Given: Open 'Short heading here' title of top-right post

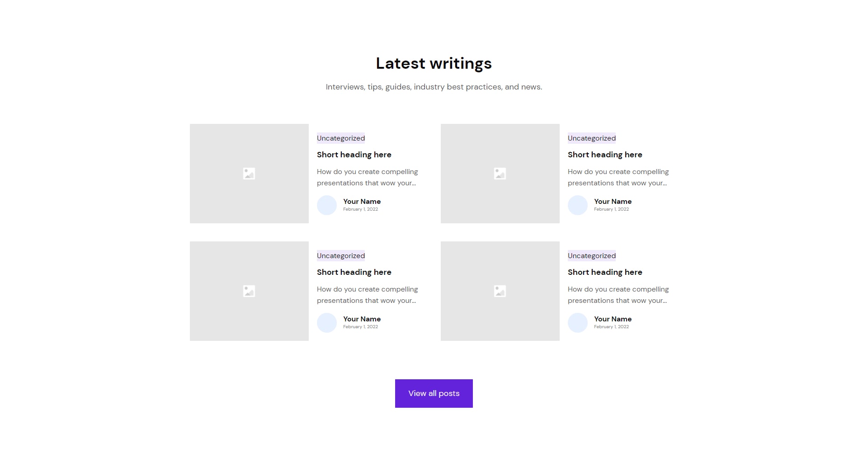Looking at the screenshot, I should coord(605,155).
